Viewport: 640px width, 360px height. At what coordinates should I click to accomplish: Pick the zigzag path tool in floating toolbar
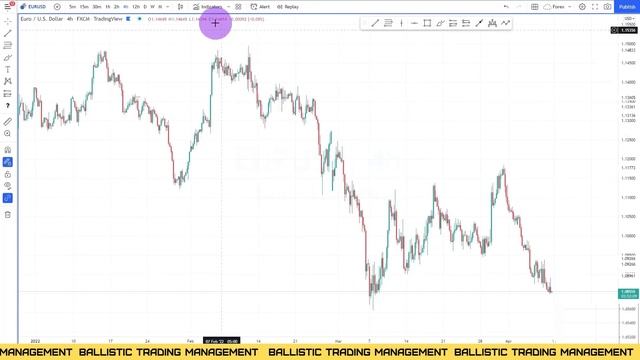pos(505,23)
